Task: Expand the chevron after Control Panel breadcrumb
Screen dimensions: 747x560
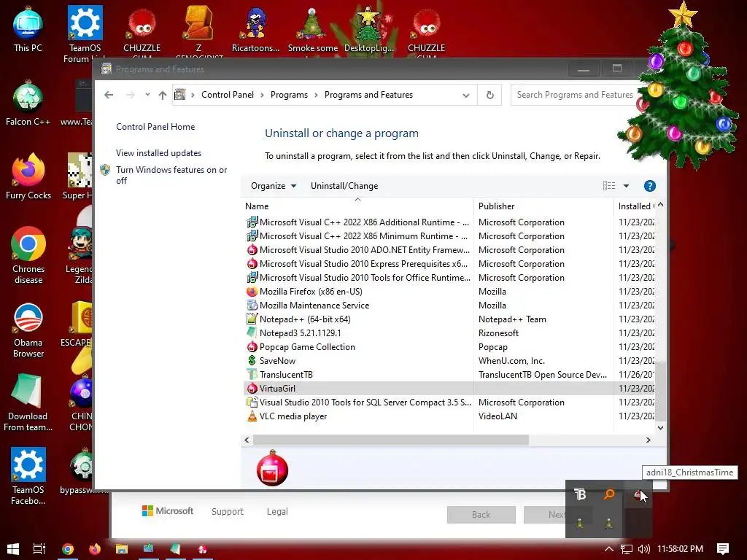Action: click(x=262, y=95)
